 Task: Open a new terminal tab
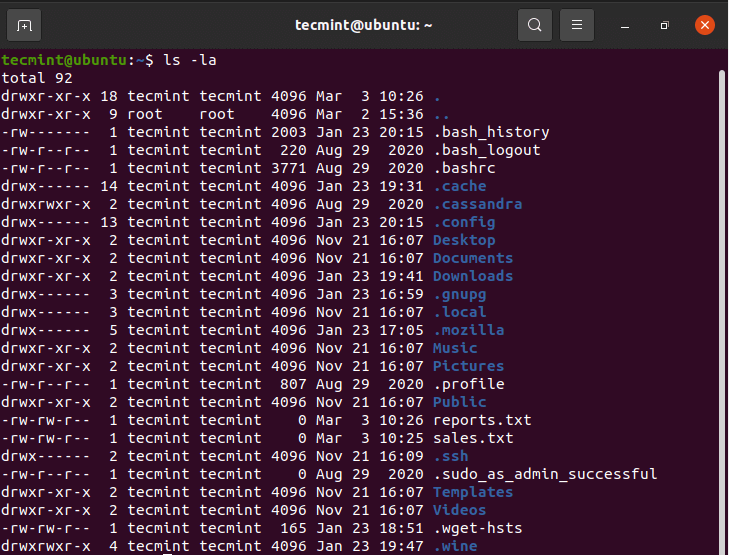(x=24, y=24)
